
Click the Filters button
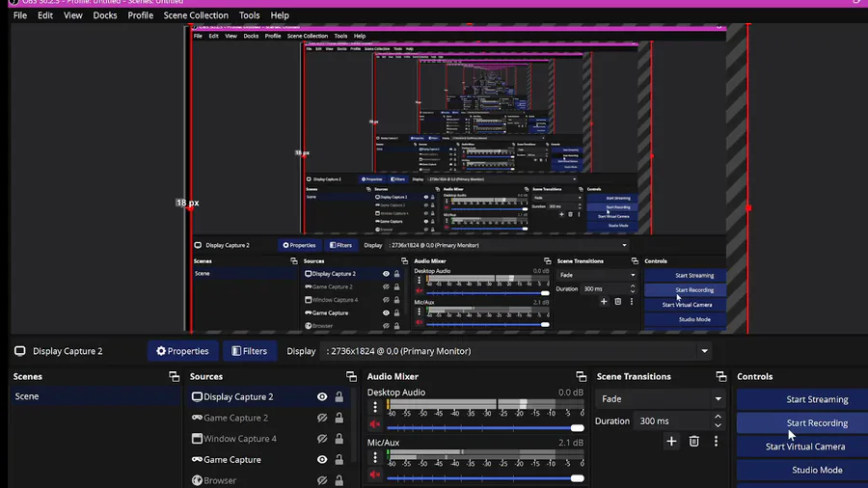(x=250, y=351)
